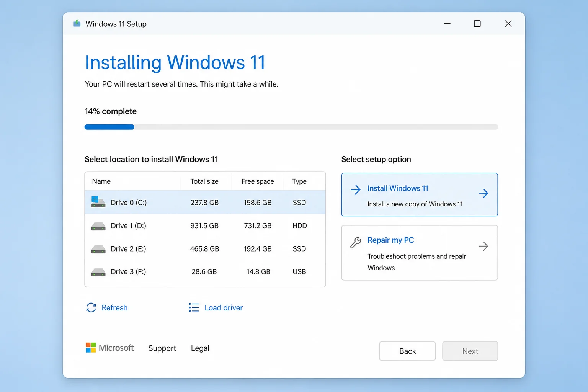Click the Back button
Image resolution: width=588 pixels, height=392 pixels.
click(x=407, y=351)
